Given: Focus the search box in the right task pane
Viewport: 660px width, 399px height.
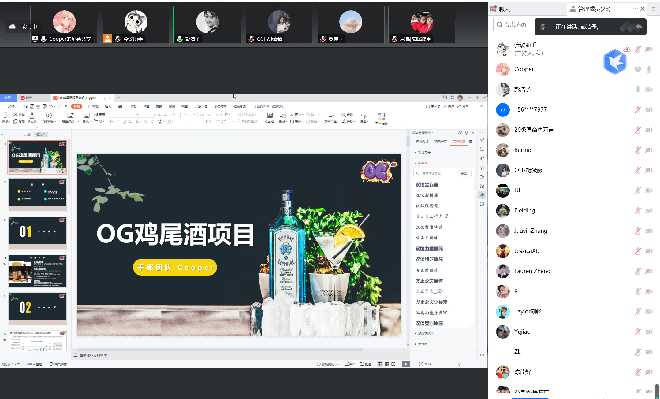Looking at the screenshot, I should [435, 173].
